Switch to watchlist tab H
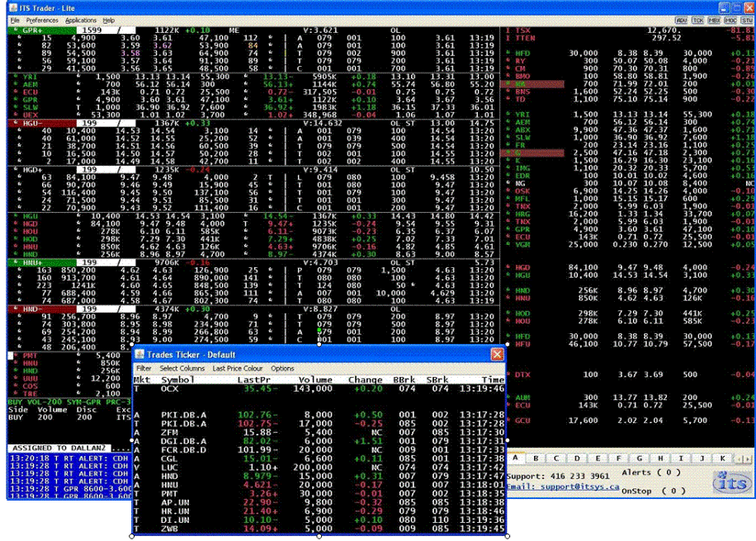 click(x=660, y=459)
